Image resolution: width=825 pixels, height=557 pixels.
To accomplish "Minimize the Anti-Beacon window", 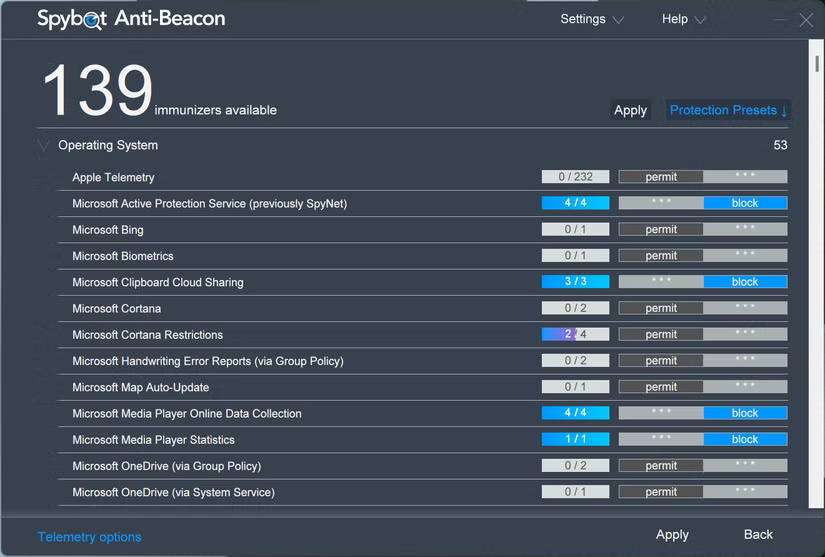I will point(781,20).
